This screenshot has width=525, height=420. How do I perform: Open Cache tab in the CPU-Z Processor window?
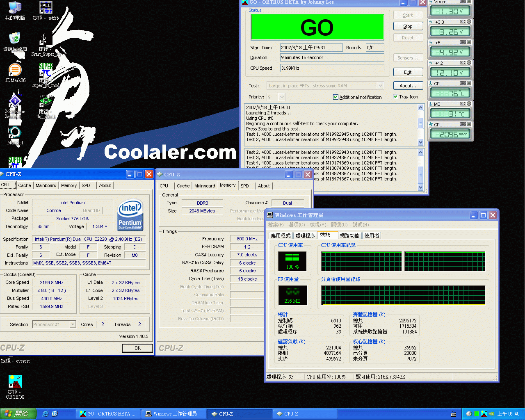pyautogui.click(x=25, y=185)
